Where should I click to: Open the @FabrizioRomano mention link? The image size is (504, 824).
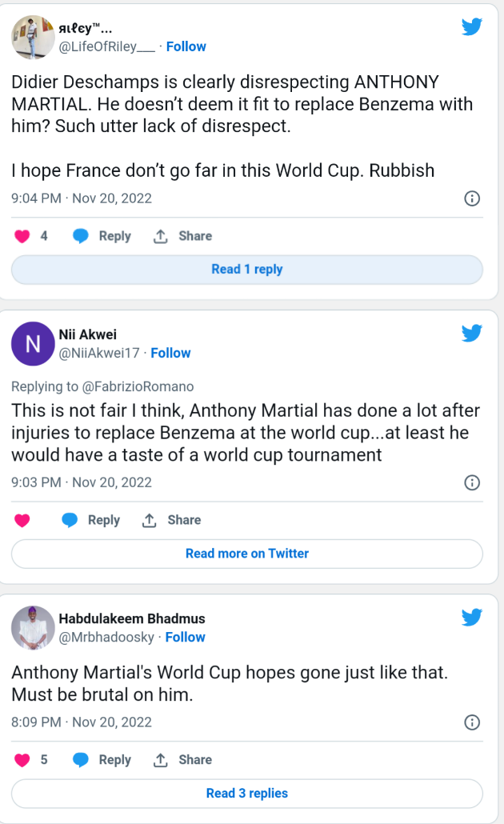point(138,386)
